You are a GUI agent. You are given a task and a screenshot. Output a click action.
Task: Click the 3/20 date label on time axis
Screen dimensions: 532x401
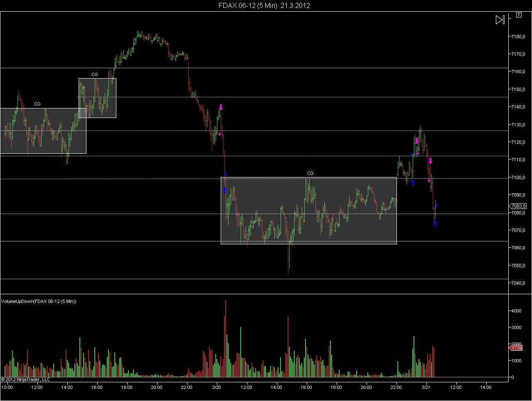(x=217, y=387)
